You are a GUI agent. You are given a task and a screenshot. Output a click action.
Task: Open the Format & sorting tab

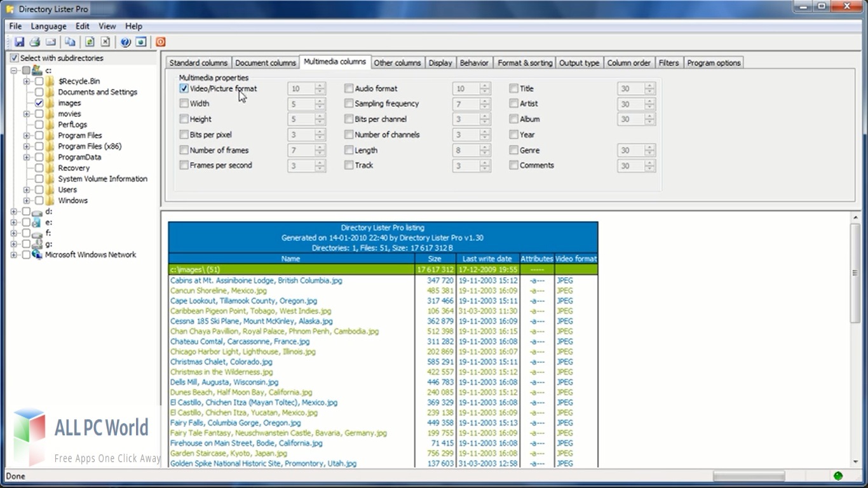[x=525, y=63]
